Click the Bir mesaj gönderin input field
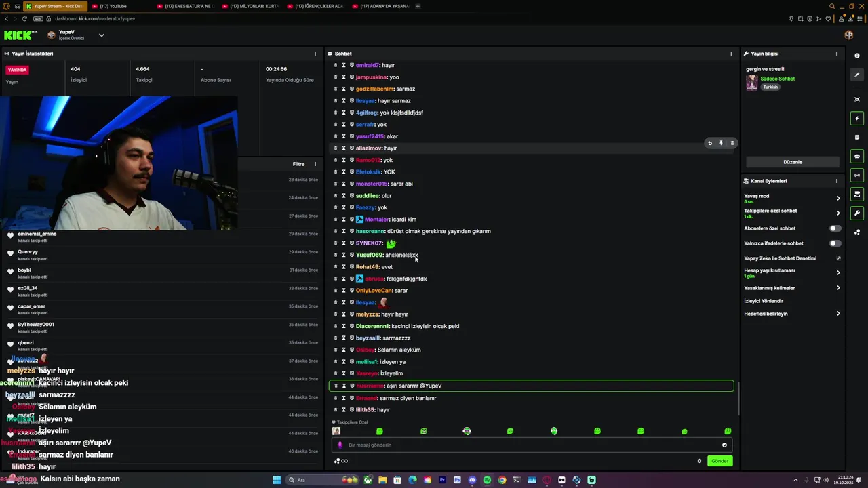Viewport: 868px width, 488px height. (x=532, y=445)
